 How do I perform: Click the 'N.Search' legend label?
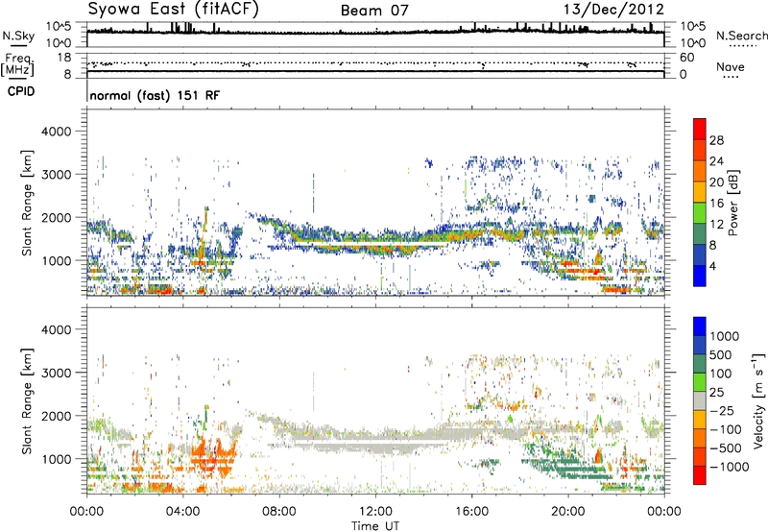click(742, 36)
